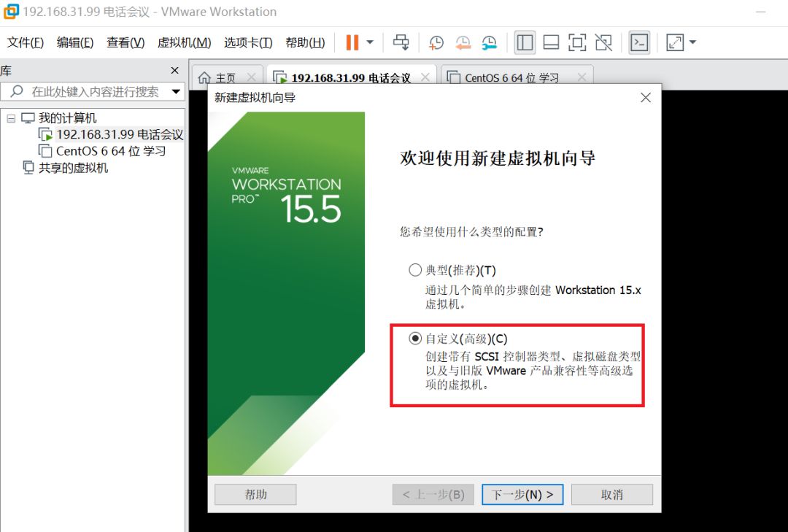Select 192.168.31.99 电话会议 in the library tree

[120, 135]
